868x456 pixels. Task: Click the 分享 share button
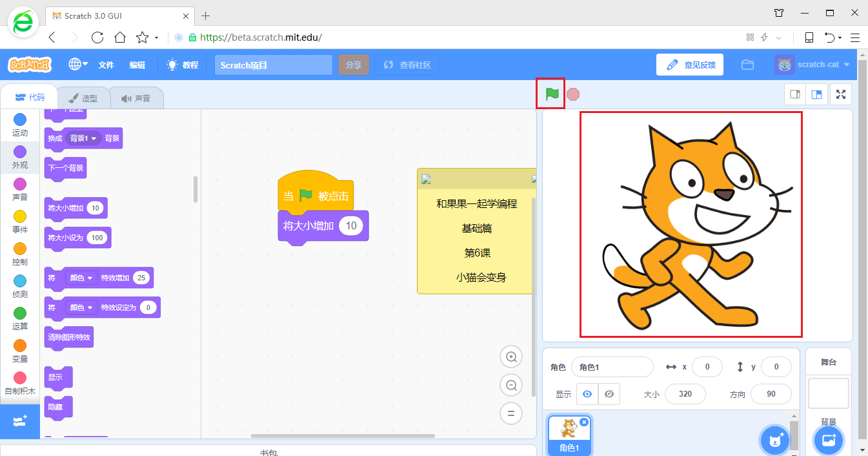[x=354, y=65]
